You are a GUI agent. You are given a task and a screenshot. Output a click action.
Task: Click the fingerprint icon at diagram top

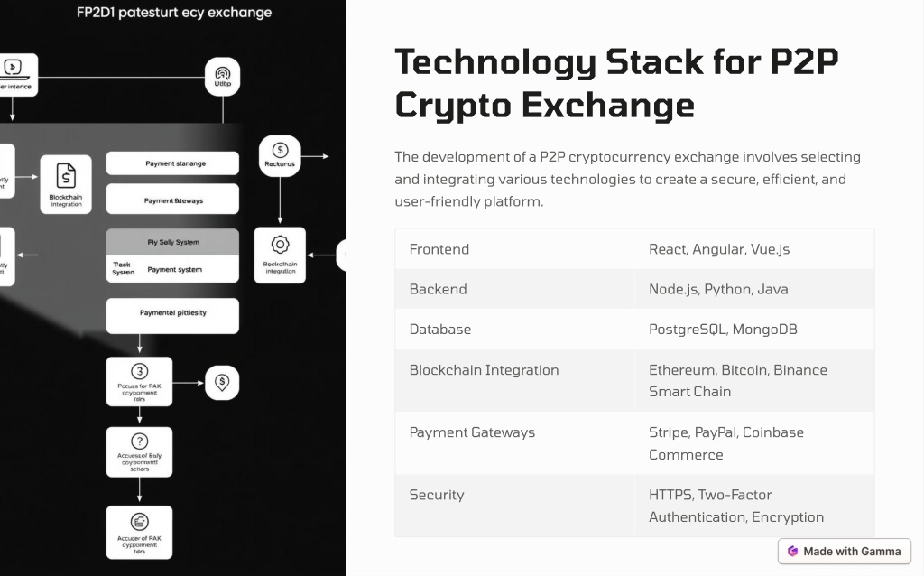(222, 73)
